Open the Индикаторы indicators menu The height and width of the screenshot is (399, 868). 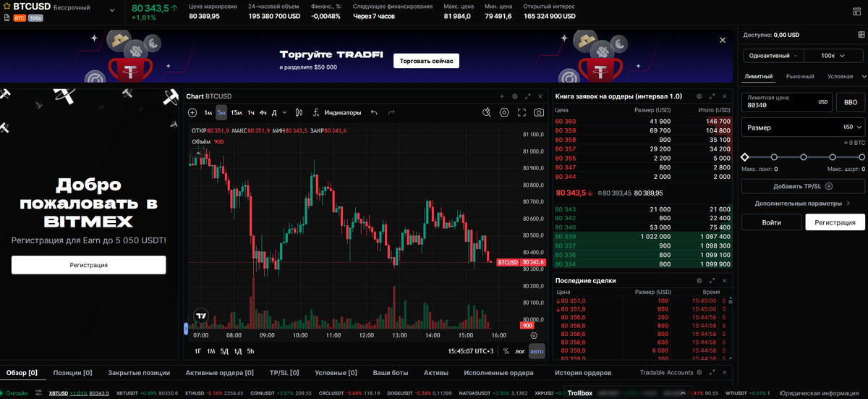[x=336, y=112]
